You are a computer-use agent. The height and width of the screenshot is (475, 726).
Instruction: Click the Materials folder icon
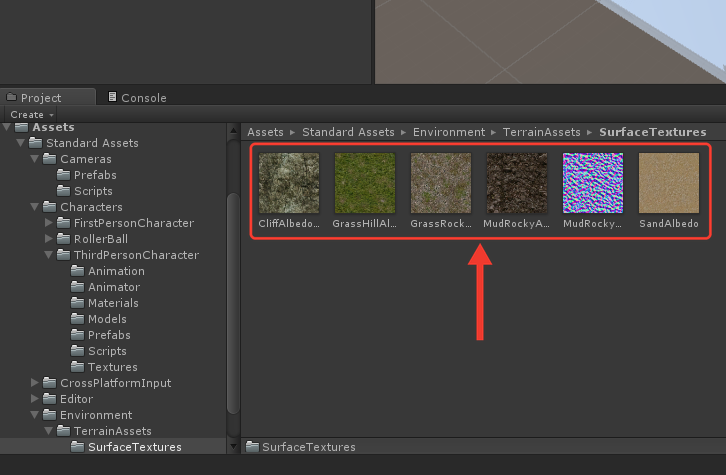tap(77, 303)
